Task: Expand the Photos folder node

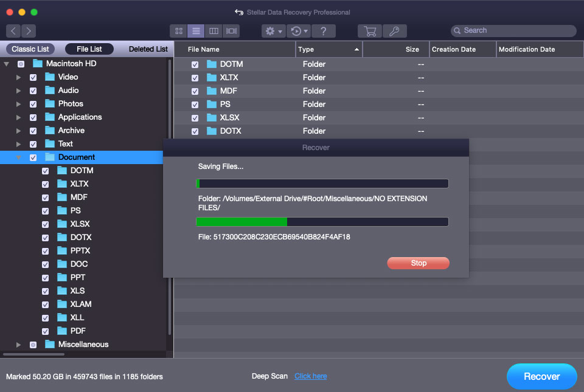Action: pos(18,104)
